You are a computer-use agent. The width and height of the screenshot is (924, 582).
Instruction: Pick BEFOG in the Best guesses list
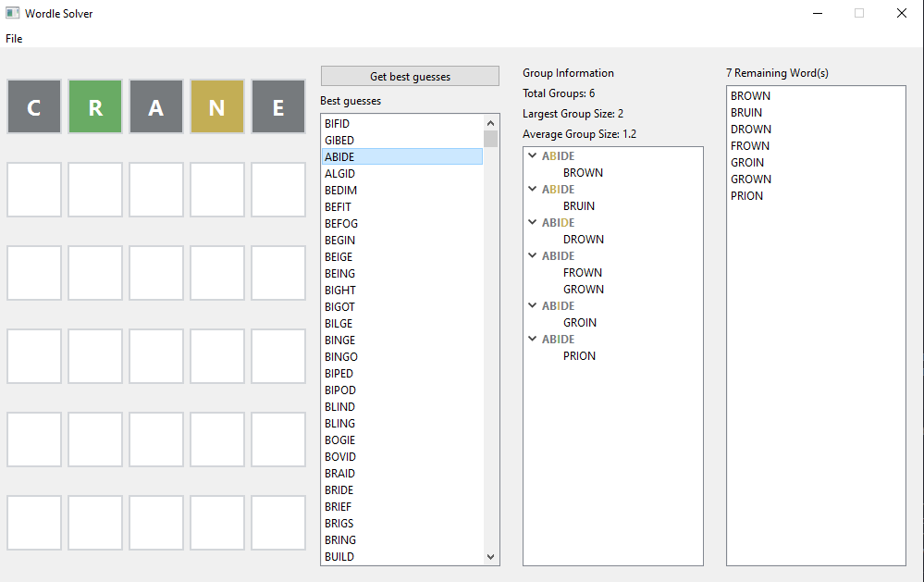402,224
